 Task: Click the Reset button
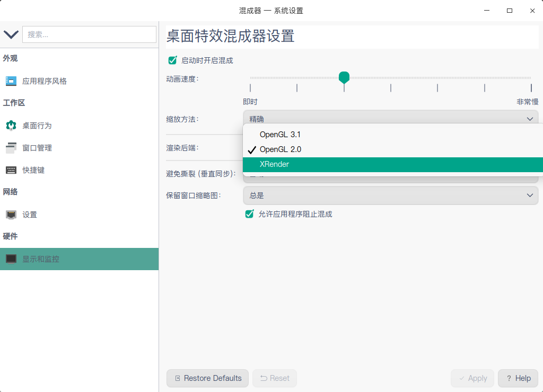tap(275, 378)
